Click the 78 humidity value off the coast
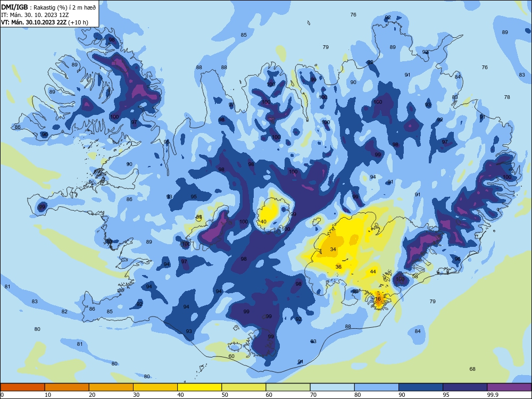532x399 pixels. coord(507,97)
